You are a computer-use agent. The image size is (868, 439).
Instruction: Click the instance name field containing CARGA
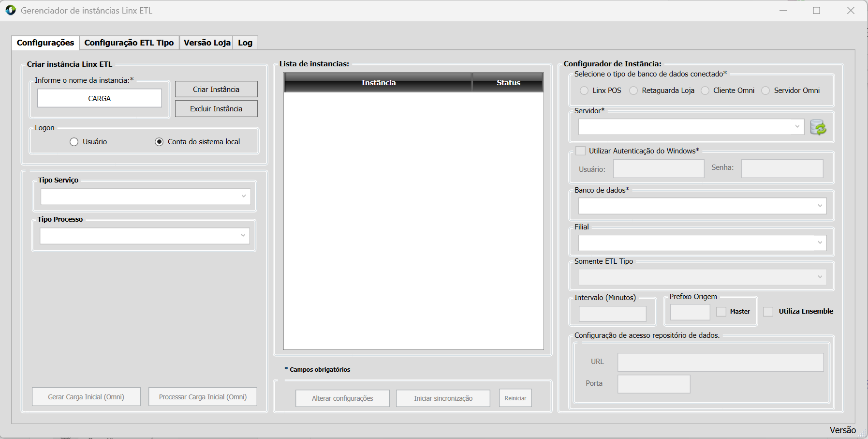(100, 98)
